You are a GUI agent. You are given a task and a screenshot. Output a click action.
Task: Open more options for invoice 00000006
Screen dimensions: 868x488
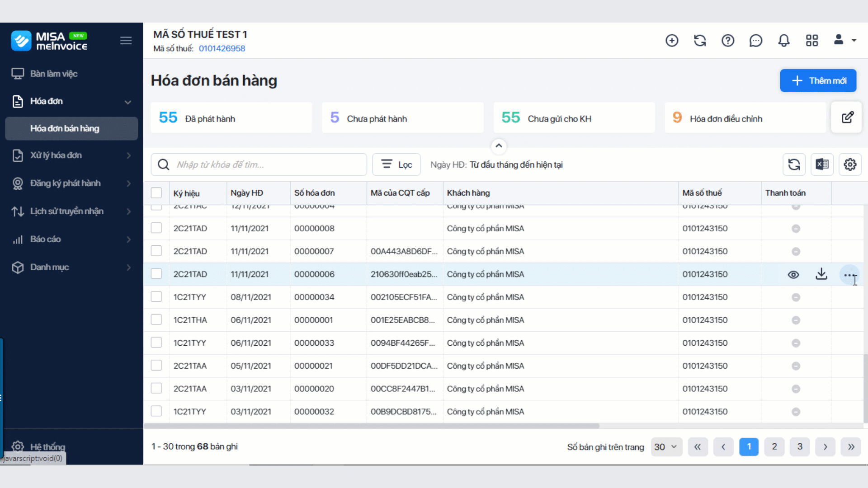(849, 275)
